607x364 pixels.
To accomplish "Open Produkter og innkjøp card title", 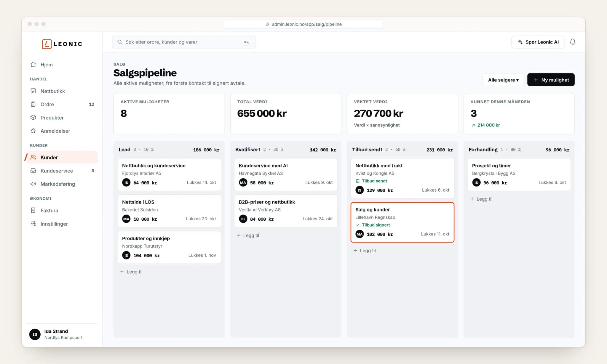I will click(x=146, y=238).
